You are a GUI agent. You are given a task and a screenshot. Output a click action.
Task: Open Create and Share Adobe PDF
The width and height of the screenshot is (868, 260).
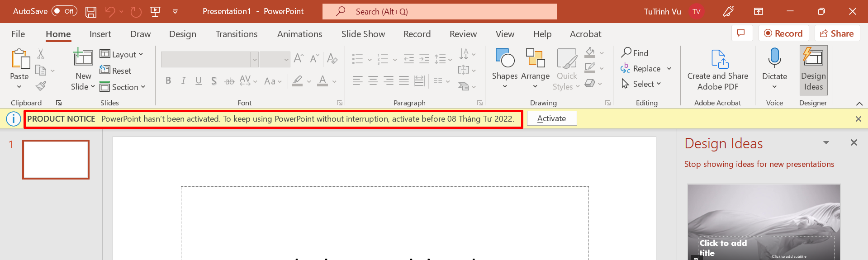(718, 70)
